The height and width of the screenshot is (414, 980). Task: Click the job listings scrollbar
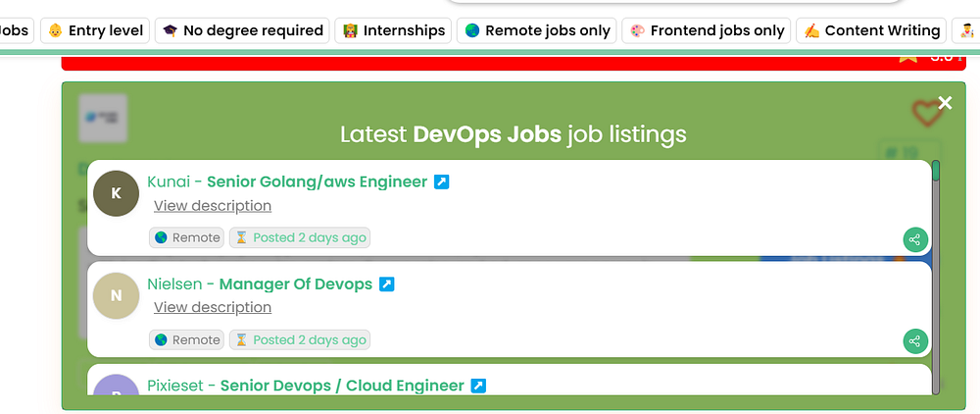[x=936, y=275]
